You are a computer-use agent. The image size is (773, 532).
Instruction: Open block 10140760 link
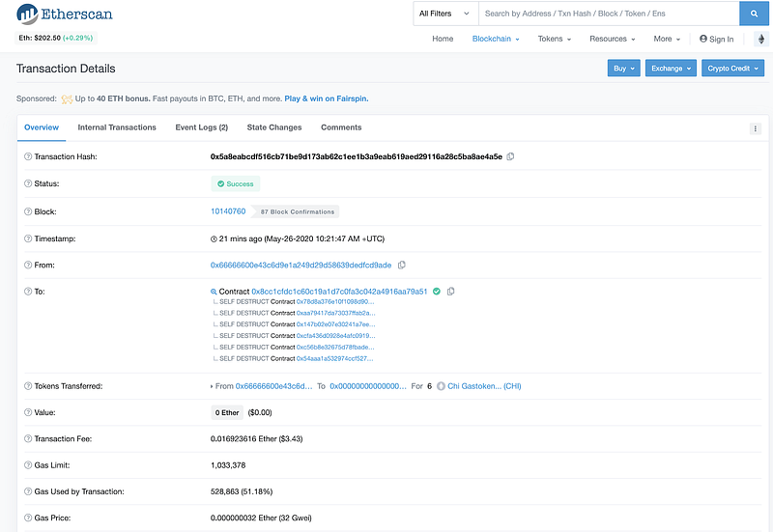coord(228,211)
